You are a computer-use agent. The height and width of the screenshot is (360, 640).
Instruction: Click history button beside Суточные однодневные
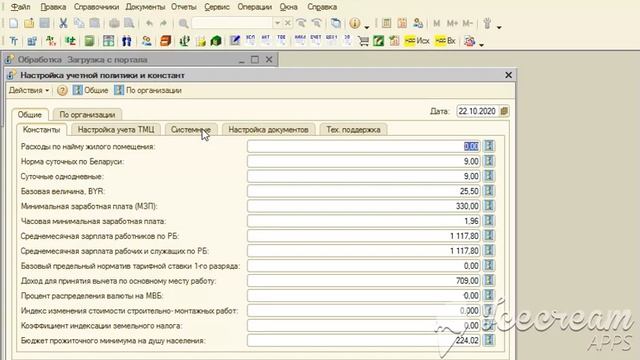coord(489,176)
